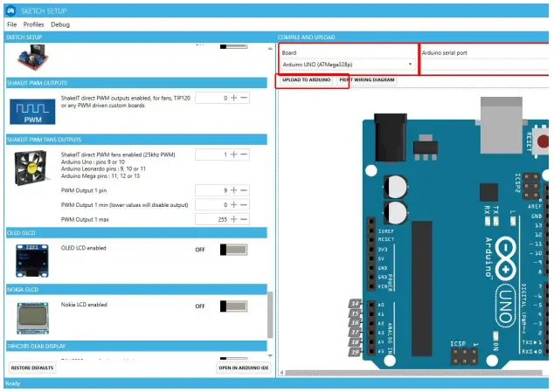Open the Profiles menu
Viewport: 554px width, 392px height.
click(33, 24)
